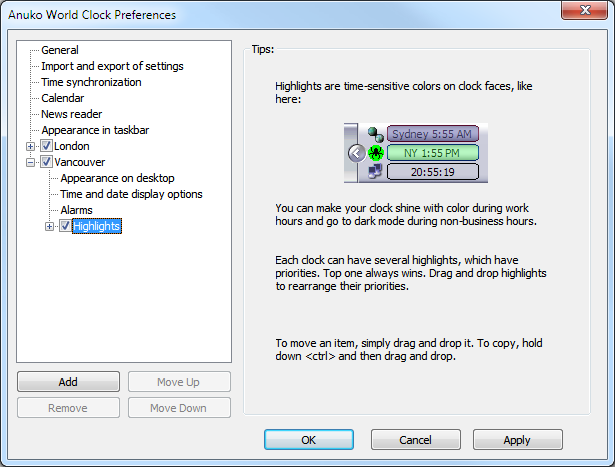Screen dimensions: 615x467
Task: Apply the preference changes
Action: pos(517,440)
